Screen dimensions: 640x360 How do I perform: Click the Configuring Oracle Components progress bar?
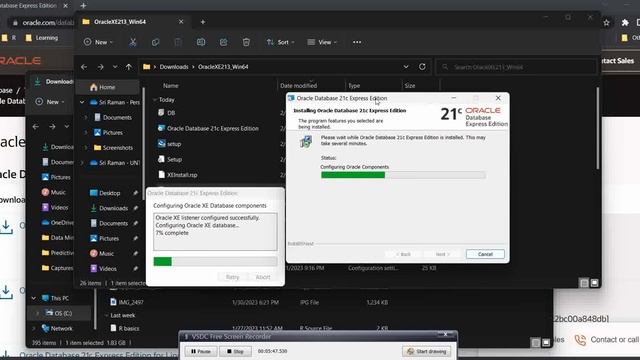[403, 175]
